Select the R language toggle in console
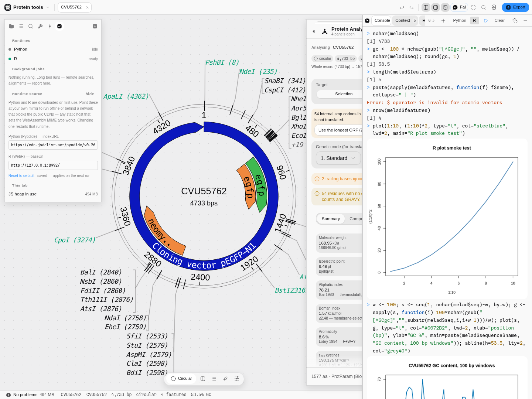532x399 pixels. click(x=474, y=21)
